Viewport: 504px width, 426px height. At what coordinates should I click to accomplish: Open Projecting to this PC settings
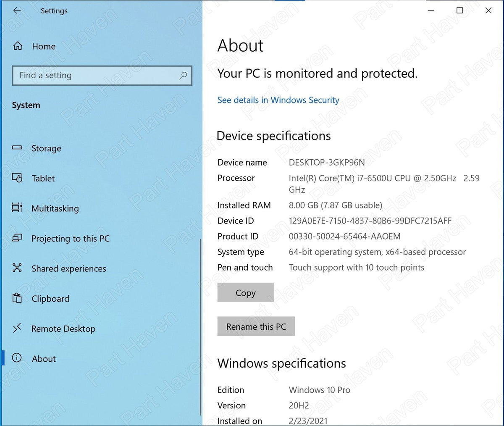click(71, 239)
